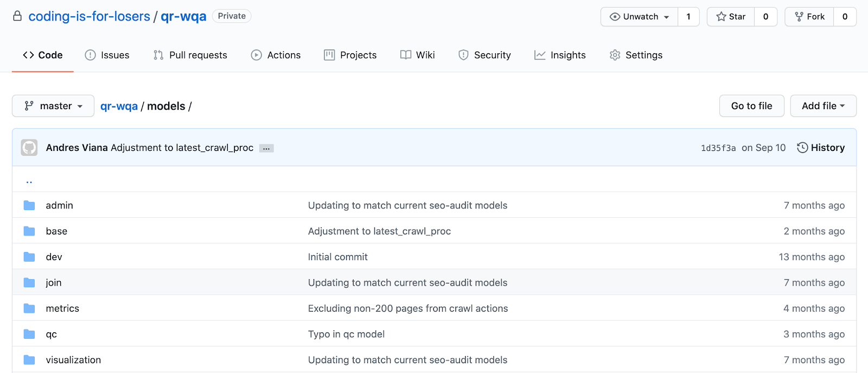Viewport: 868px width, 373px height.
Task: Click the "on Sep 10" commit date
Action: pos(763,148)
